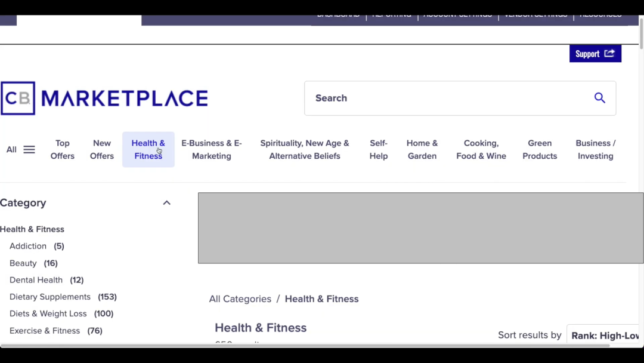Choose the Exercise & Fitness subcategory
Viewport: 644px width, 363px height.
coord(45,331)
